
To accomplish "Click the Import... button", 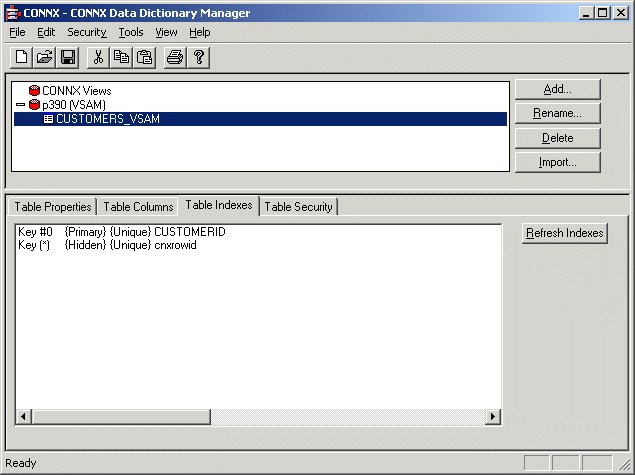I will [x=557, y=162].
